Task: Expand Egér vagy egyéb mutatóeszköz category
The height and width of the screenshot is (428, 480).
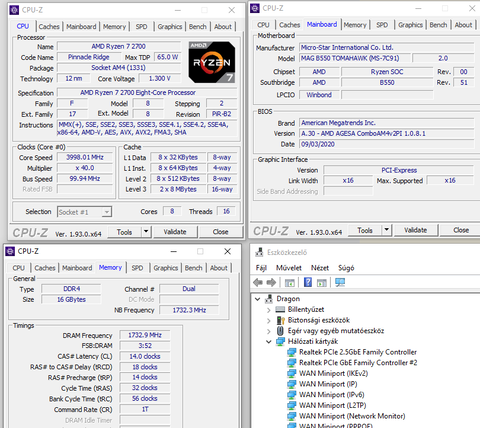Action: (269, 331)
